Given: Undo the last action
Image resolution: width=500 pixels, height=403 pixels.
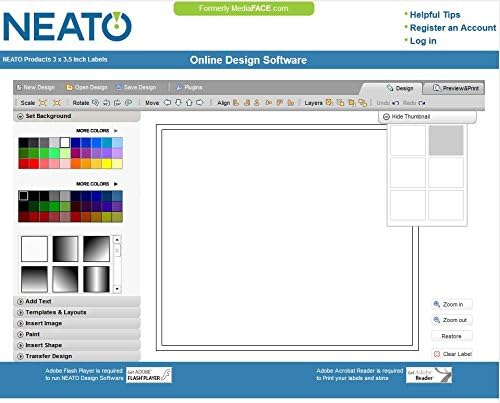Looking at the screenshot, I should pos(388,103).
